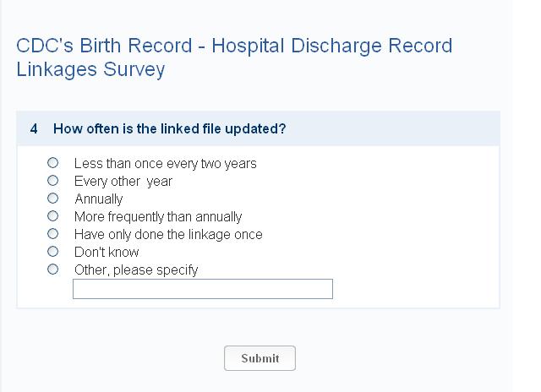
Task: Click the 'Other, please specify' text input box
Action: [x=203, y=289]
